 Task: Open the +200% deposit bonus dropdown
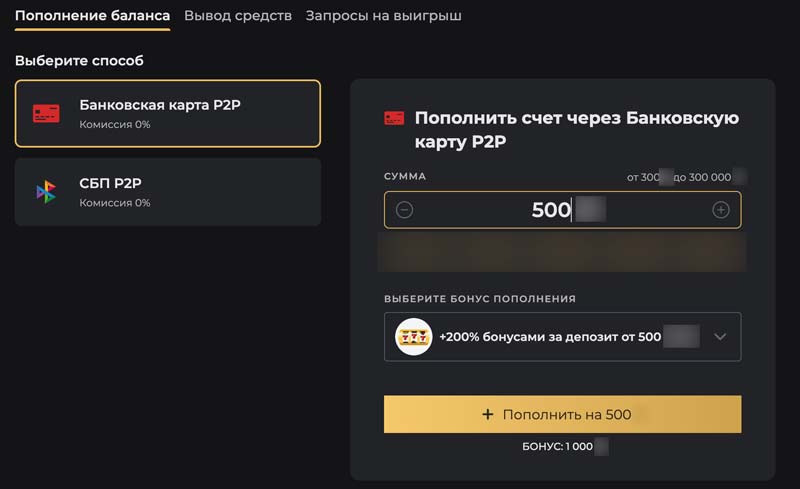tap(562, 337)
